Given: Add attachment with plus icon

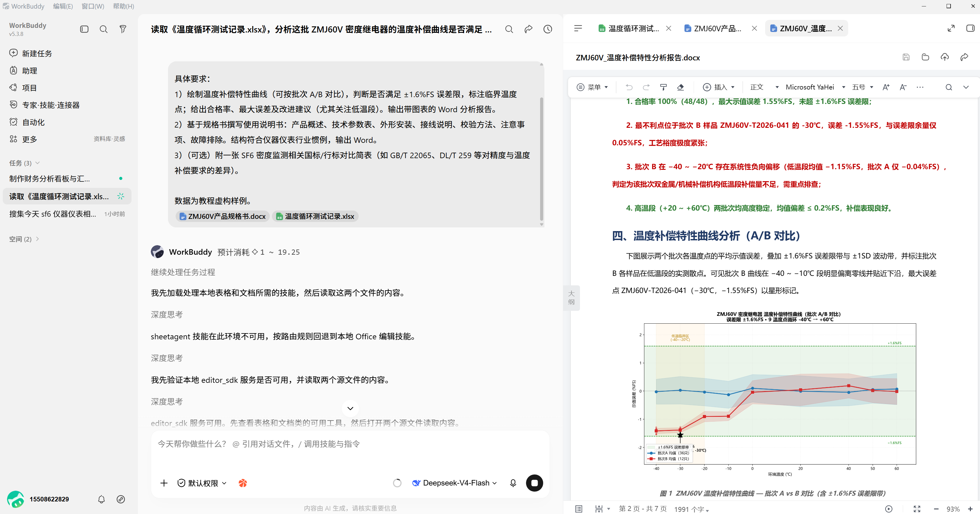Looking at the screenshot, I should click(164, 483).
